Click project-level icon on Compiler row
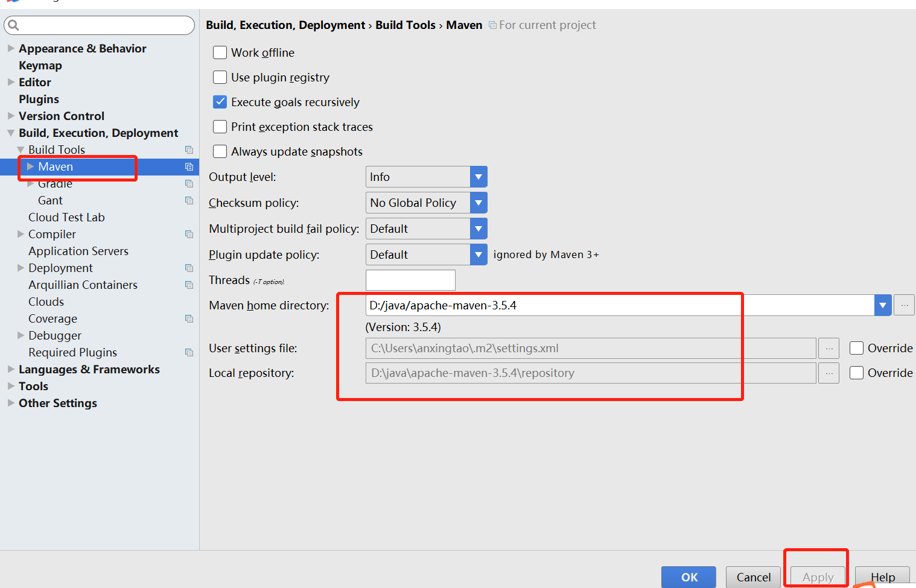This screenshot has height=588, width=916. (189, 234)
